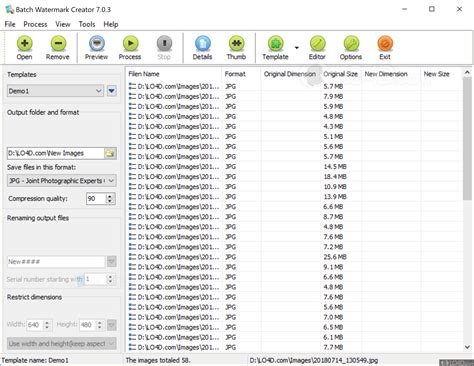The width and height of the screenshot is (474, 366).
Task: Open the New#### renaming pattern dropdown
Action: point(112,262)
